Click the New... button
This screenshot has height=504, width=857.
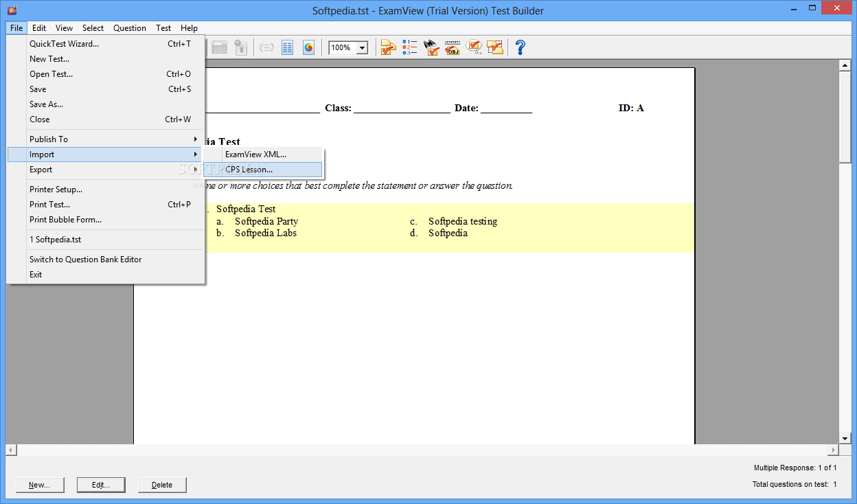click(40, 485)
